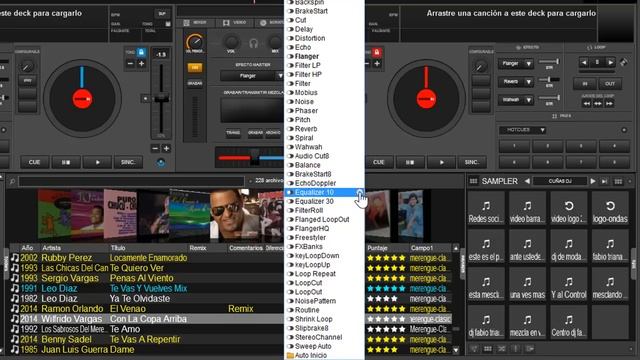Open the right deck Reverb effect dropdown
This screenshot has width=640, height=360.
516,82
